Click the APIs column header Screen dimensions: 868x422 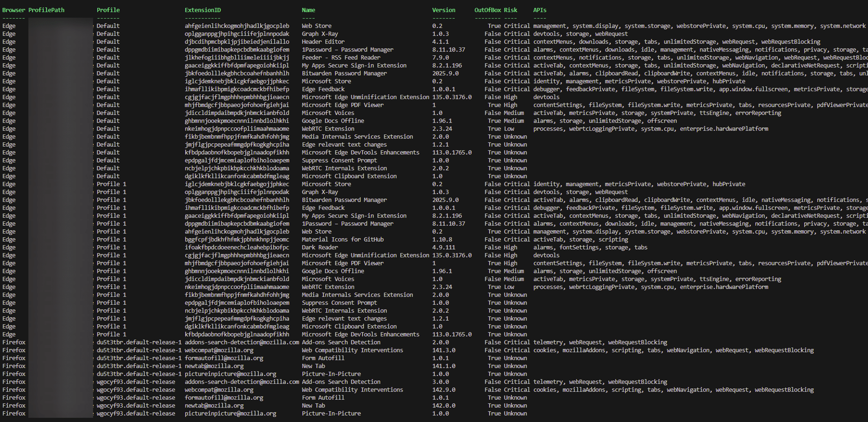[x=539, y=10]
